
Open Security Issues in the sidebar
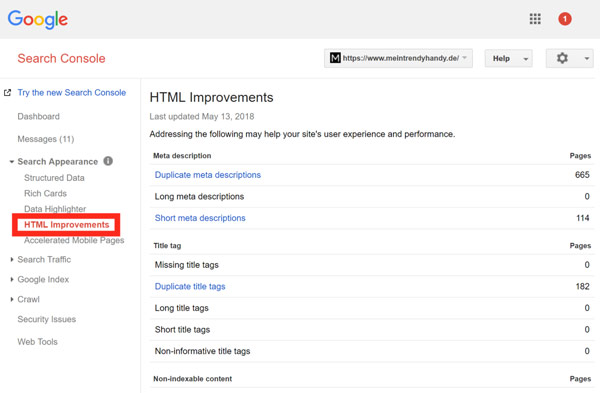[47, 319]
